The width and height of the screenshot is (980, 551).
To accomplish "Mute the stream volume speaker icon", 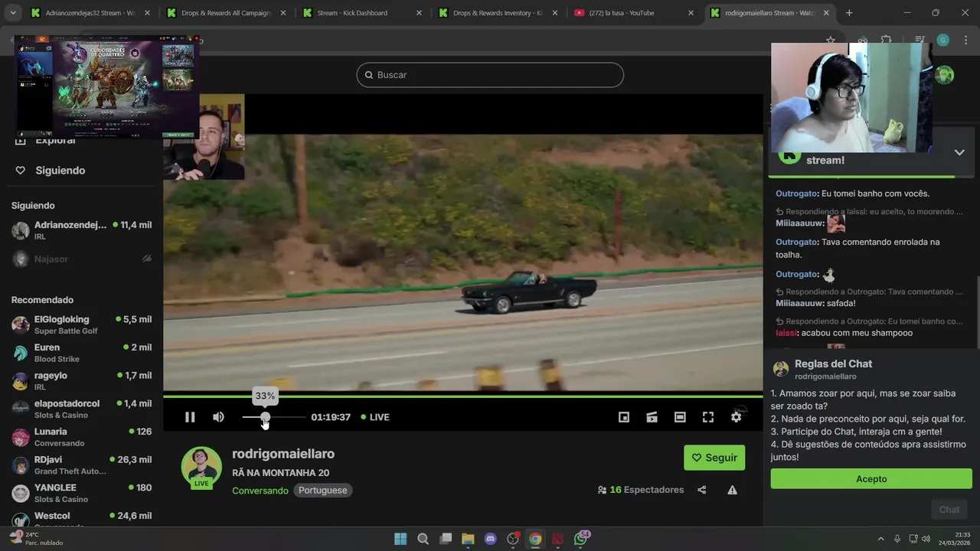I will 219,417.
